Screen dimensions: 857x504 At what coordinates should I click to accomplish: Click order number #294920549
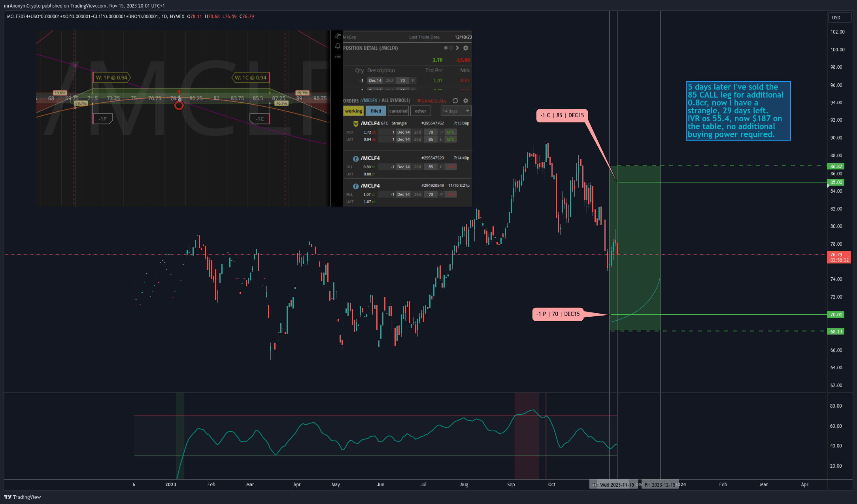point(432,186)
